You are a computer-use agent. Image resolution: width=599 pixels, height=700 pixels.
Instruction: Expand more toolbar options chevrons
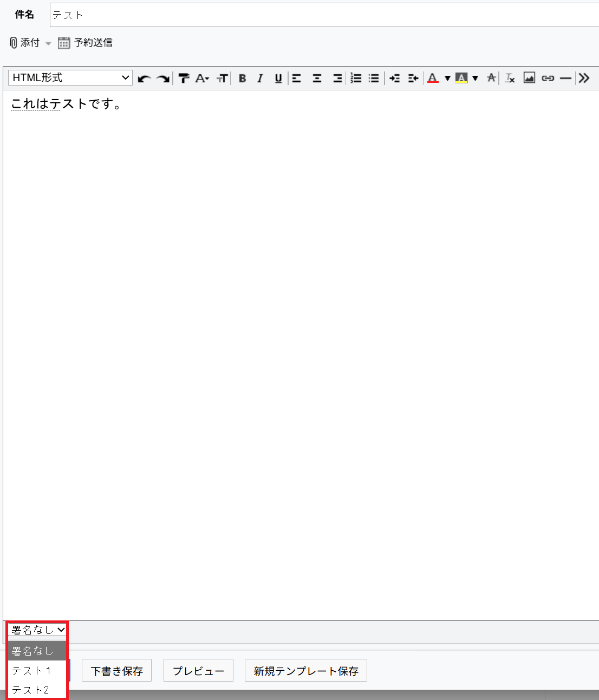coord(584,78)
